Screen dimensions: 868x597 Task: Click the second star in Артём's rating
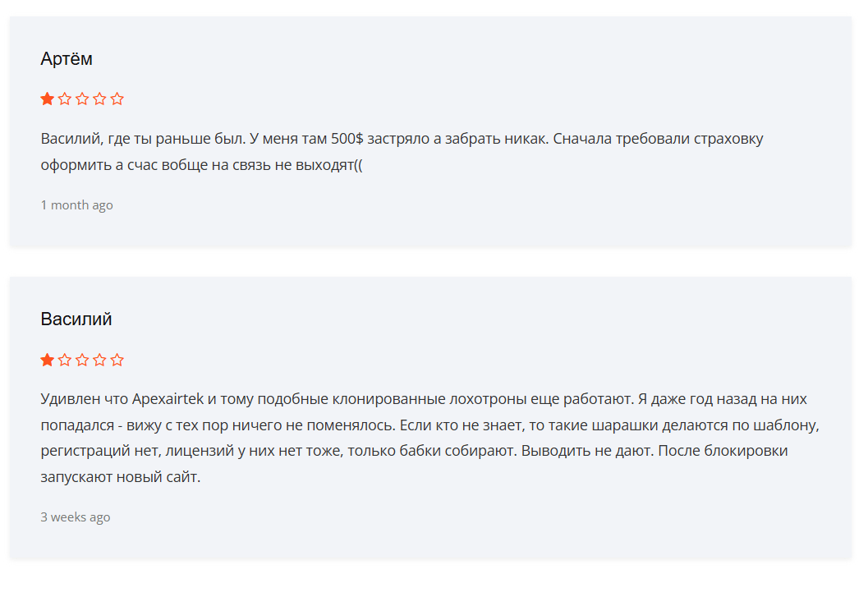[x=65, y=99]
